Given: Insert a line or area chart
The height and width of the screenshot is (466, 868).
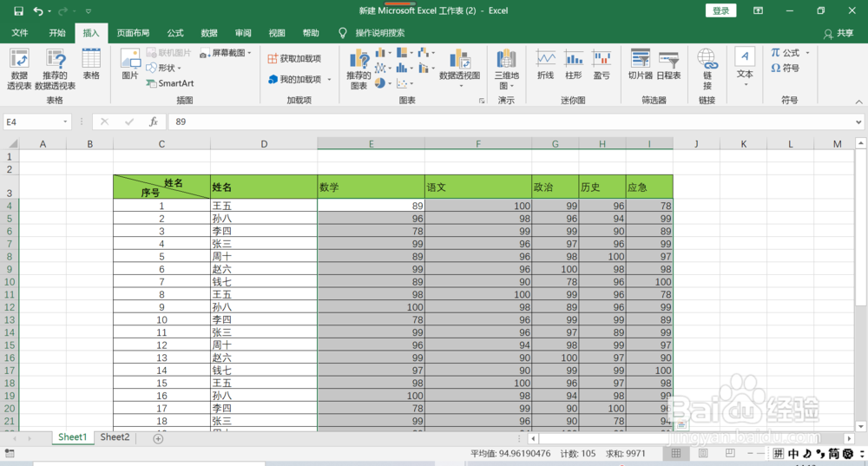Looking at the screenshot, I should tap(383, 68).
